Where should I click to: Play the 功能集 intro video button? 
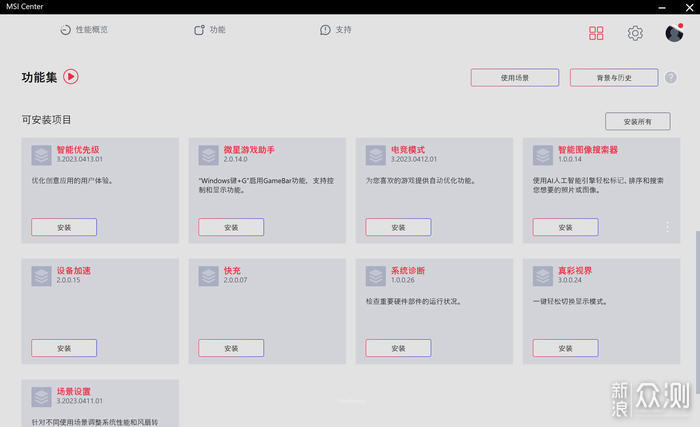pos(71,77)
